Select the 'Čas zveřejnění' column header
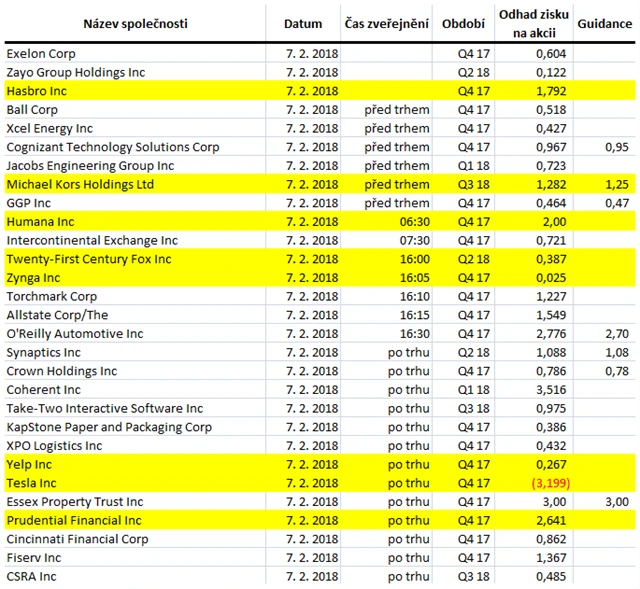Viewport: 640px width, 589px height. (x=388, y=23)
